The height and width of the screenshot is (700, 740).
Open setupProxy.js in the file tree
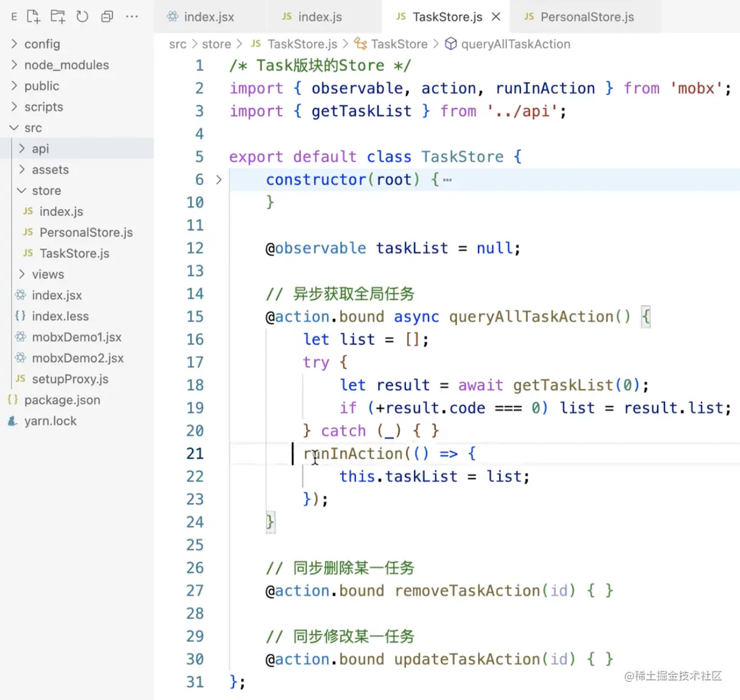(77, 379)
